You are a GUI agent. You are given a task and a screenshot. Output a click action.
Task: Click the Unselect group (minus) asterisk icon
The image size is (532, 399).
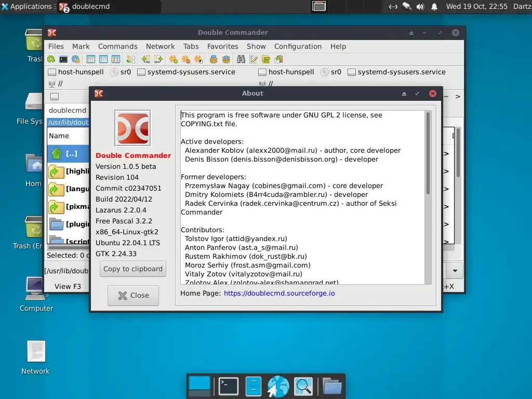[x=185, y=59]
